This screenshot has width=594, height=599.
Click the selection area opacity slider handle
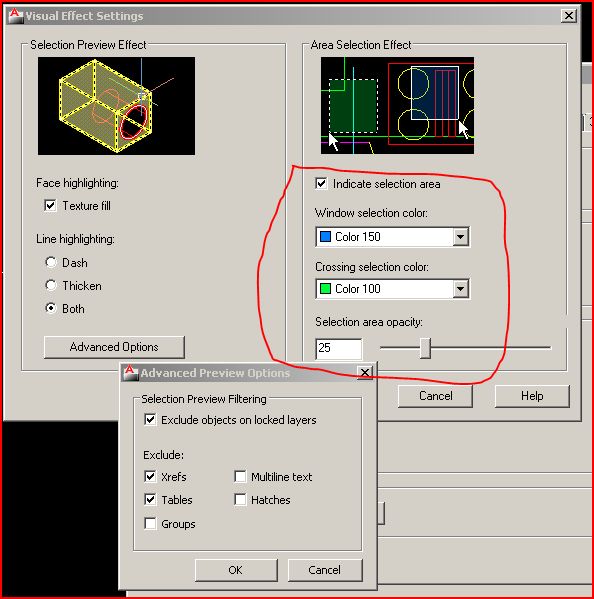click(425, 348)
